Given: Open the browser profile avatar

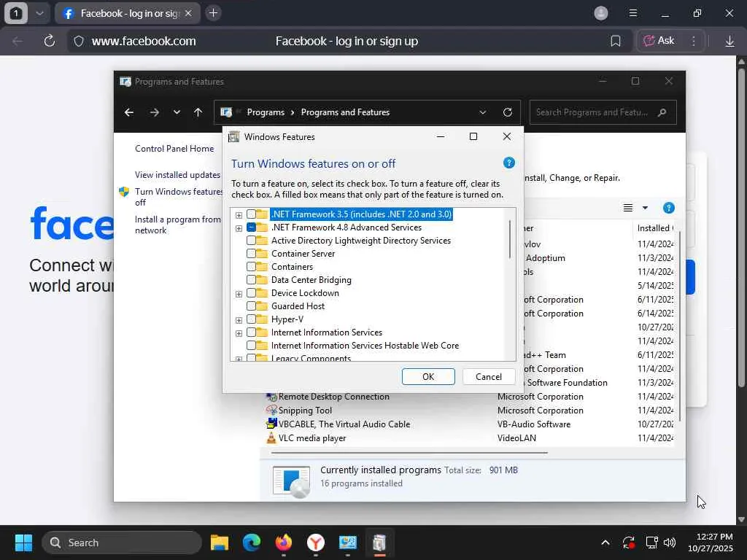Looking at the screenshot, I should 601,13.
